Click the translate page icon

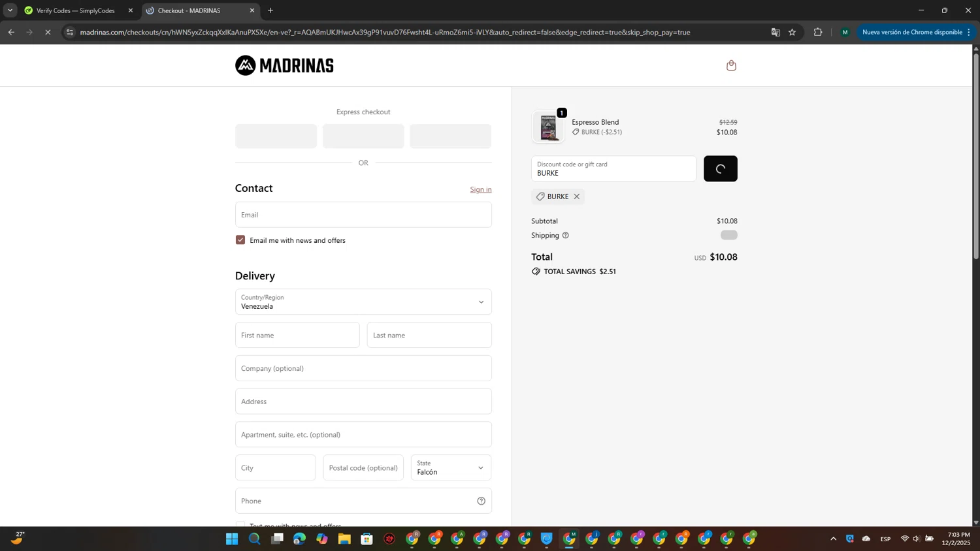point(776,32)
